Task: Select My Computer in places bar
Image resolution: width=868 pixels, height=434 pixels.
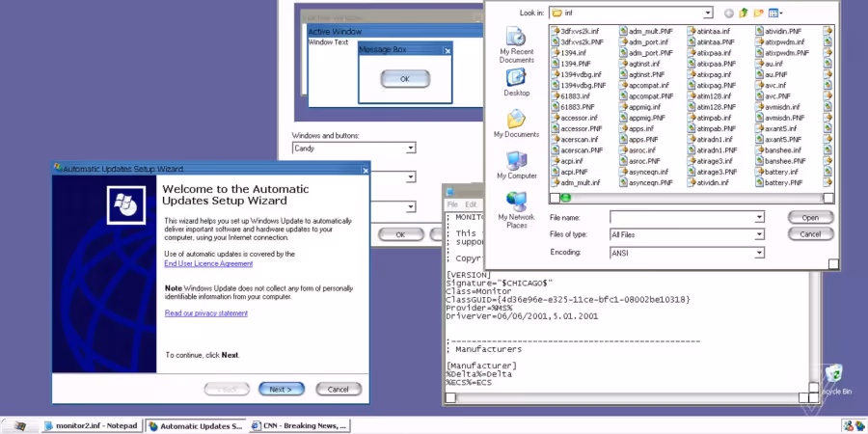Action: (x=516, y=165)
